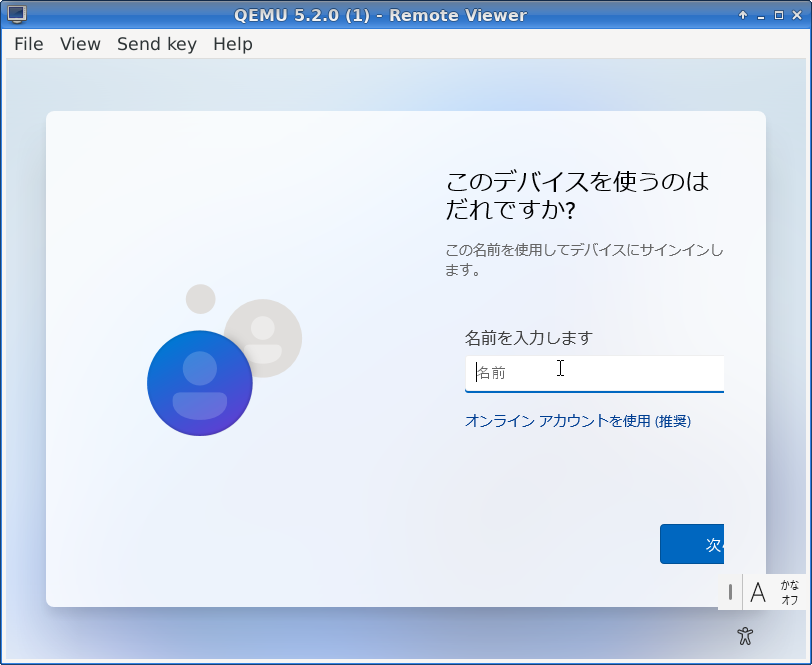Open the View menu
Viewport: 812px width, 665px height.
tap(80, 44)
